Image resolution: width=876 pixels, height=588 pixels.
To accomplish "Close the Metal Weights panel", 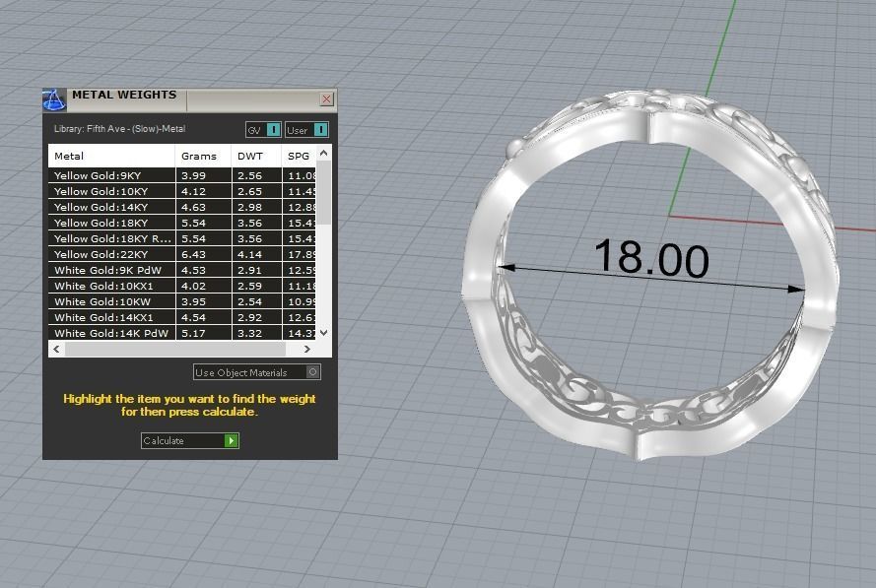I will 327,99.
